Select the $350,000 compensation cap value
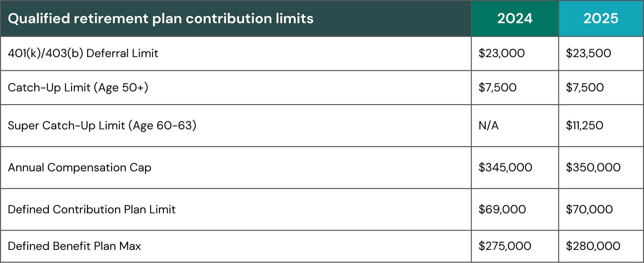 [x=593, y=168]
